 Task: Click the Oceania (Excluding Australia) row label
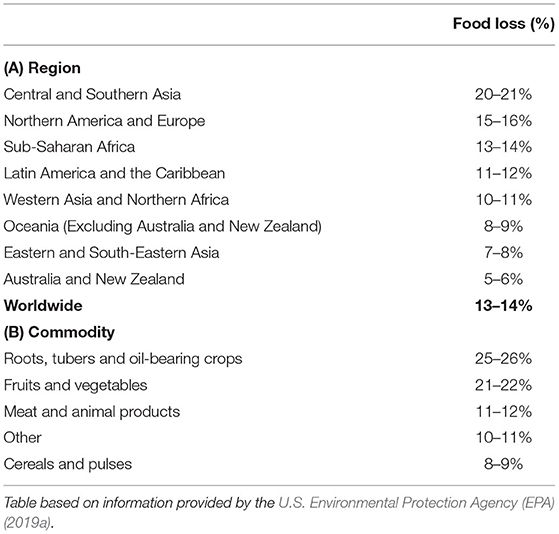(163, 226)
